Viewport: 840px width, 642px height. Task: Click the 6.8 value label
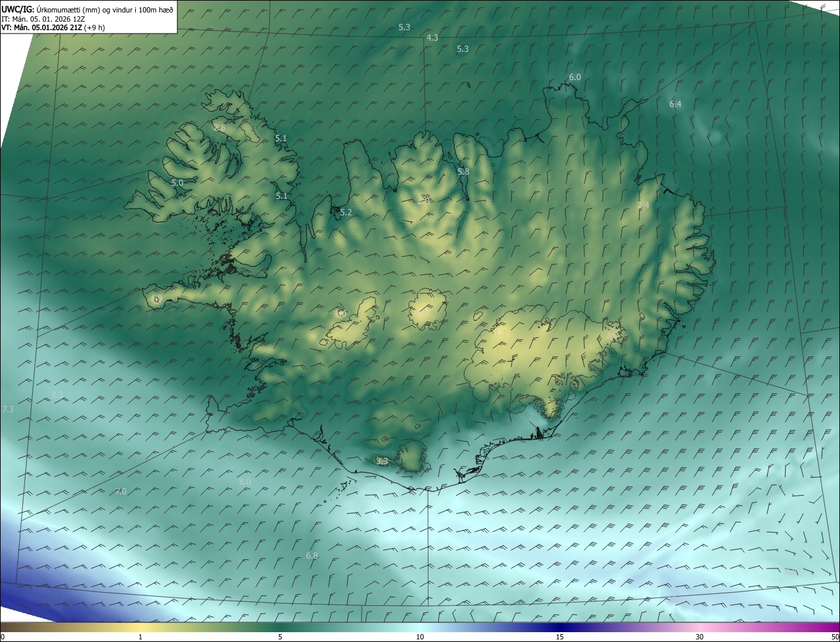point(312,555)
